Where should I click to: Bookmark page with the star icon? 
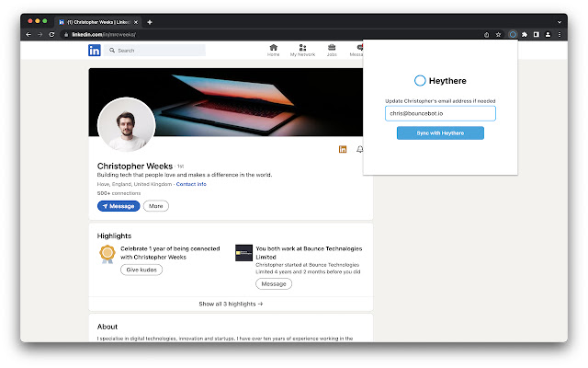point(498,35)
